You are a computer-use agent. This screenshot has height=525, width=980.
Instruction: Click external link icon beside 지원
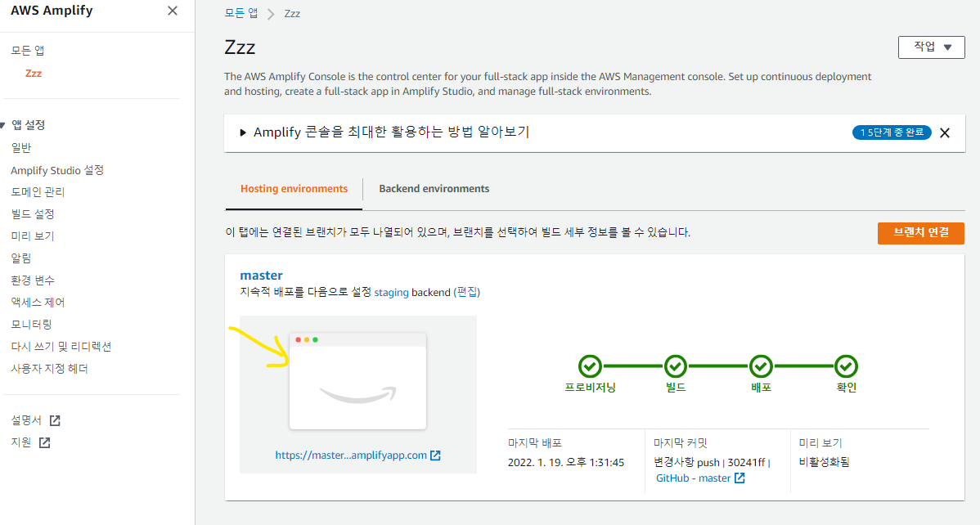click(x=44, y=442)
